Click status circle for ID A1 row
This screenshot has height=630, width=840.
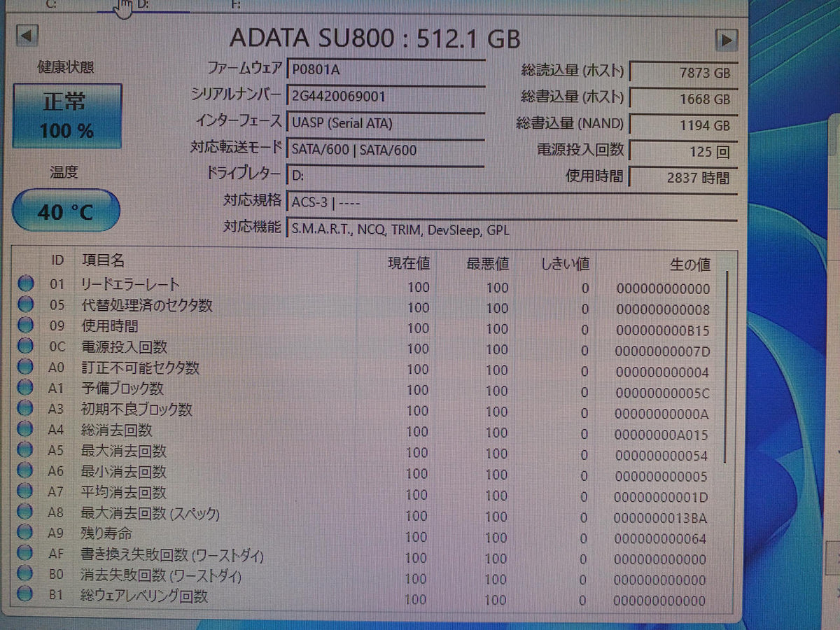click(x=26, y=387)
